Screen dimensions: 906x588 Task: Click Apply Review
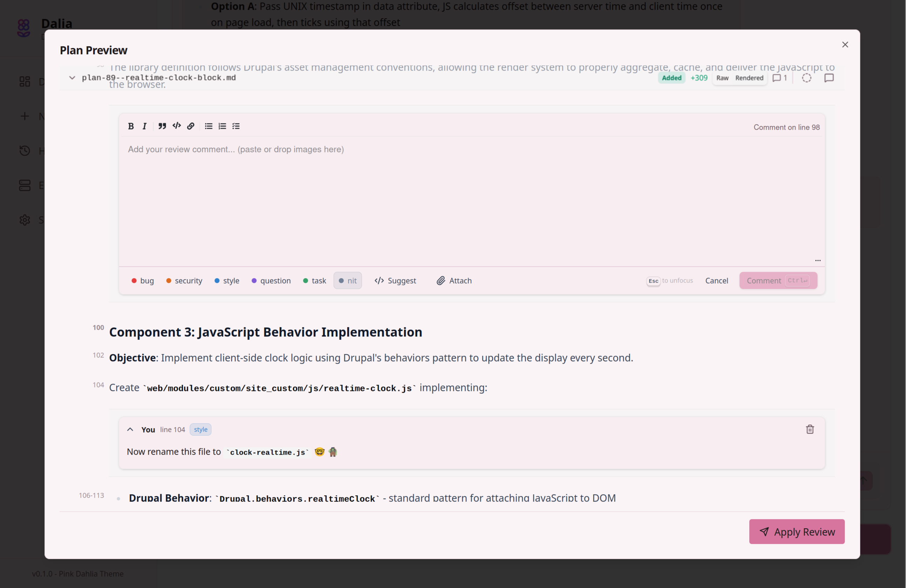click(x=797, y=532)
